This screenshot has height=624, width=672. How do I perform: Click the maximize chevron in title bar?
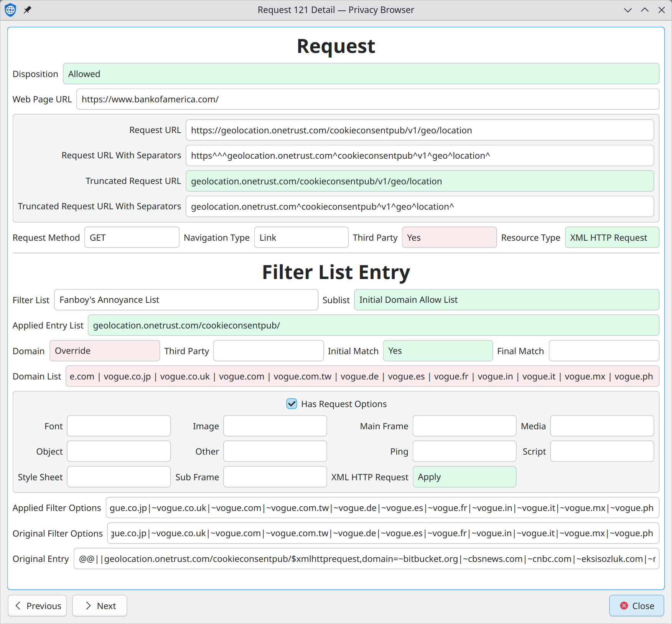point(645,10)
